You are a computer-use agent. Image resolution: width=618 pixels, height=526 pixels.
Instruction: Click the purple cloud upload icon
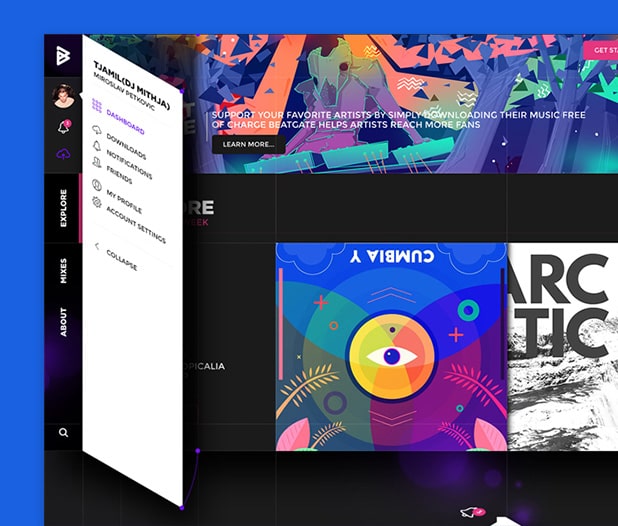click(63, 154)
